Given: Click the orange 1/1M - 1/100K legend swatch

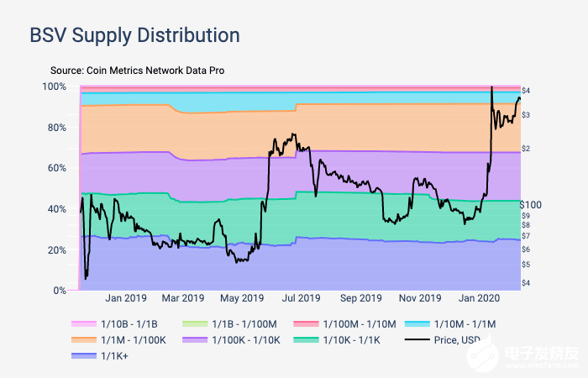Looking at the screenshot, I should [x=83, y=339].
